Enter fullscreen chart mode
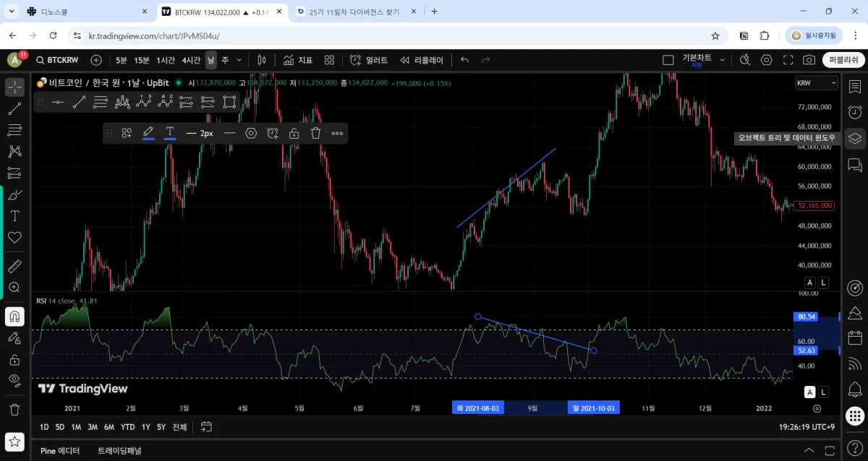868x461 pixels. [x=788, y=60]
